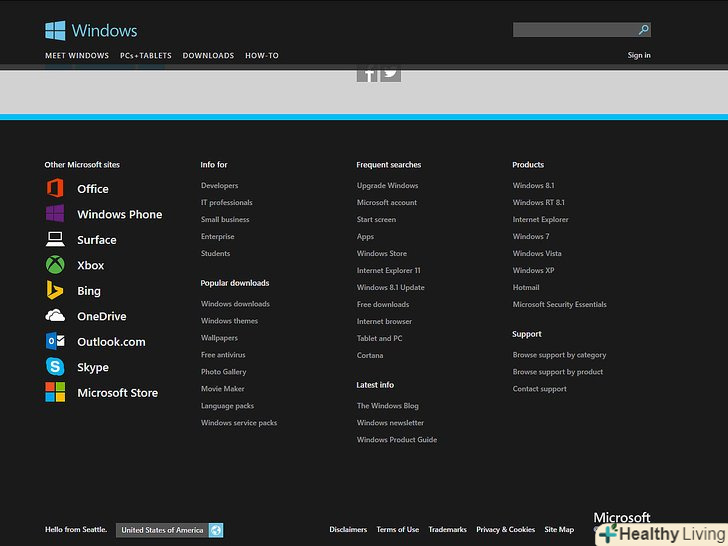Screen dimensions: 728x546
Task: Open the Office icon link
Action: [x=55, y=188]
